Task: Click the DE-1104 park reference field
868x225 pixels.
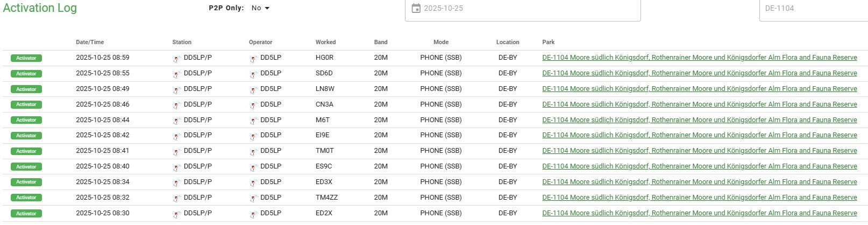Action: pyautogui.click(x=812, y=8)
